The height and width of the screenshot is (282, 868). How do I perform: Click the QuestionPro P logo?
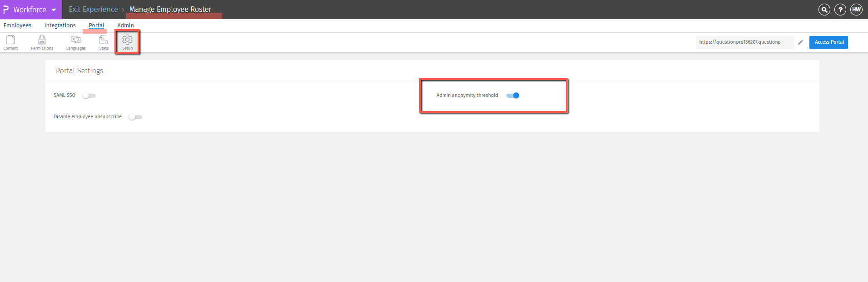point(5,9)
